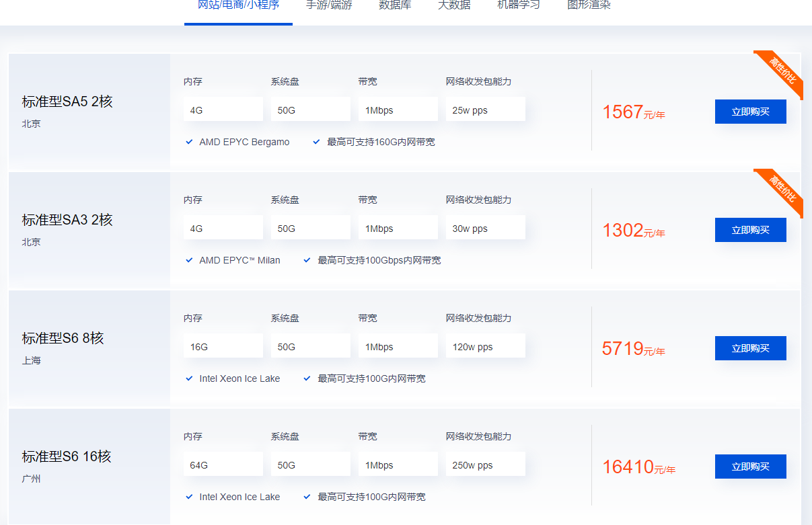
Task: Click the 5719元/年 price
Action: click(x=634, y=349)
